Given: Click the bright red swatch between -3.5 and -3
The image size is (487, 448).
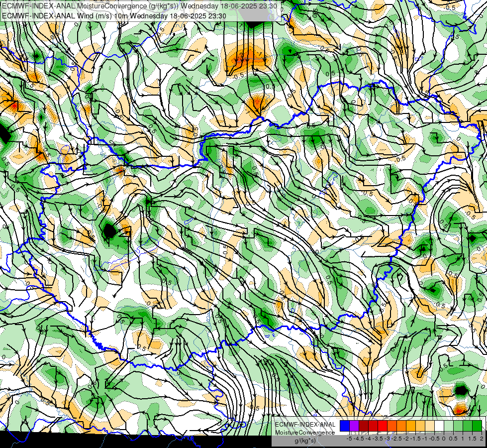Looking at the screenshot, I should coord(383,426).
